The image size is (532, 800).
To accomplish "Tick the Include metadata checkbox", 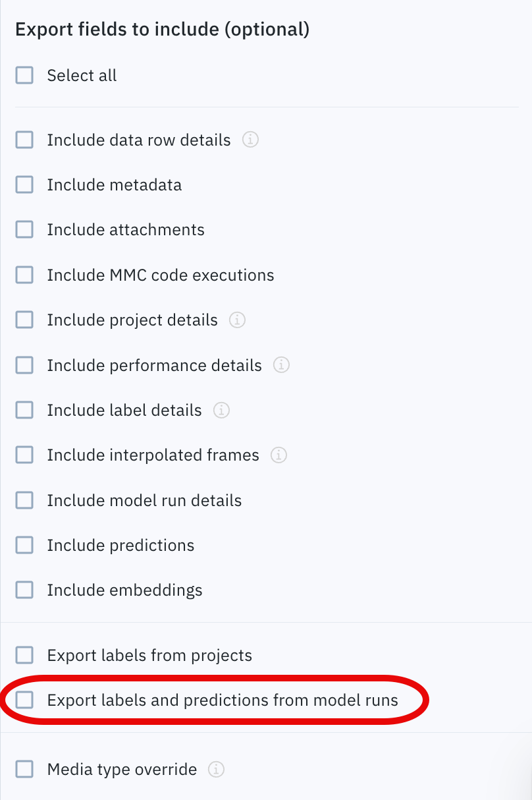I will point(24,185).
